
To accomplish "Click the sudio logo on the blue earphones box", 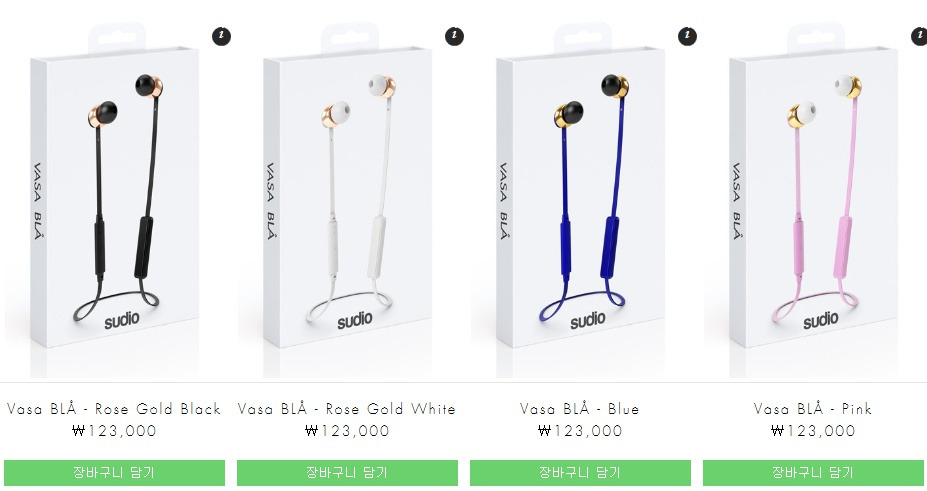I will click(588, 321).
